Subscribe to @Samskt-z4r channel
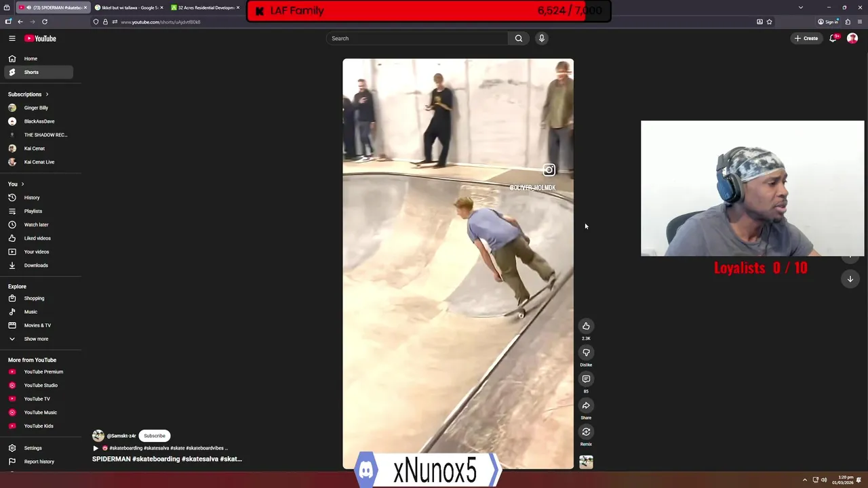Viewport: 868px width, 488px height. pyautogui.click(x=155, y=436)
